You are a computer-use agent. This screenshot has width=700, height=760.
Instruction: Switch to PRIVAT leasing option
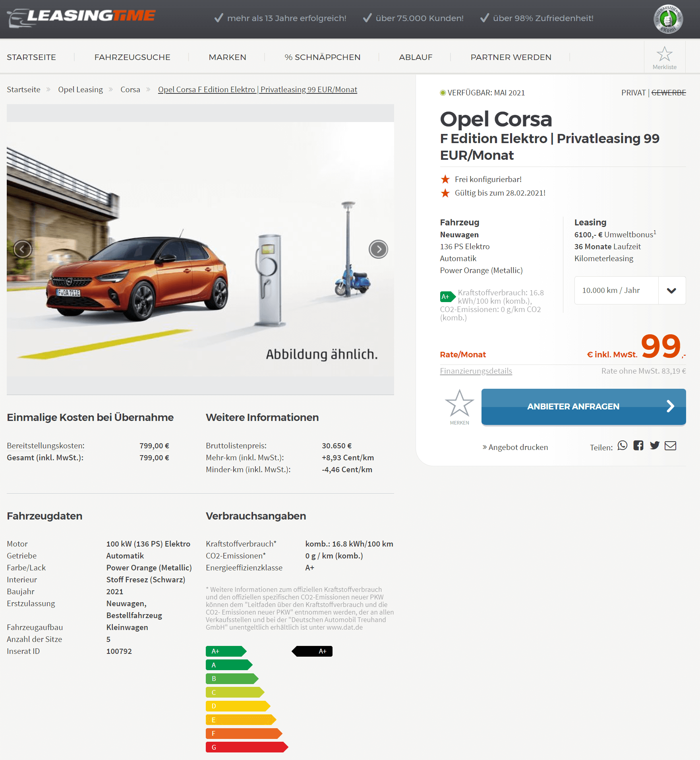(x=634, y=93)
